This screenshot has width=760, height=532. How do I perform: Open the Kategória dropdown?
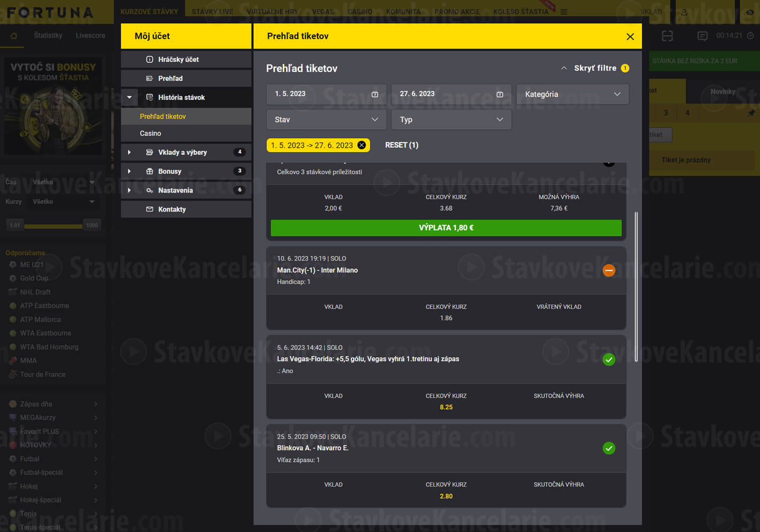tap(573, 94)
